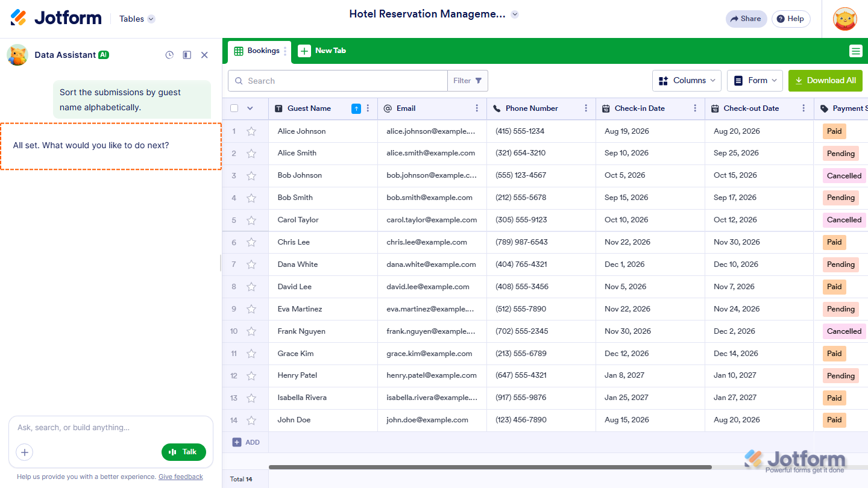Image resolution: width=868 pixels, height=488 pixels.
Task: Open Guest Name column options menu
Action: tap(368, 108)
